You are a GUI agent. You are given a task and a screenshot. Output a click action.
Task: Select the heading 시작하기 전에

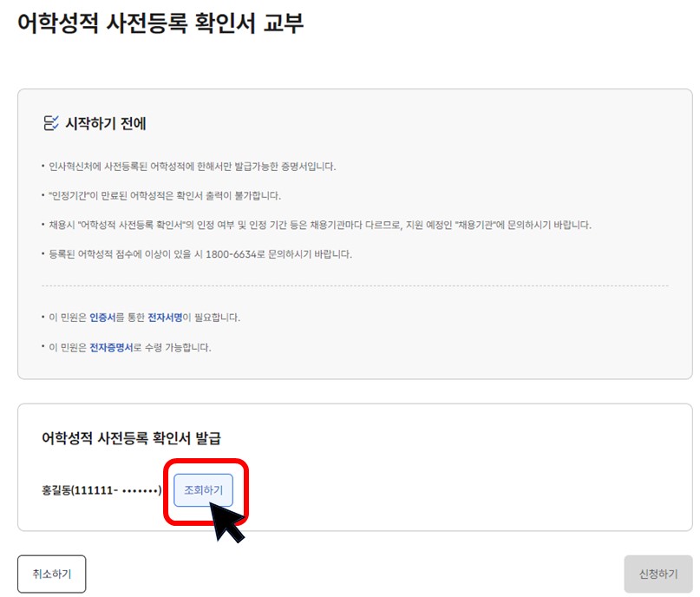point(106,124)
